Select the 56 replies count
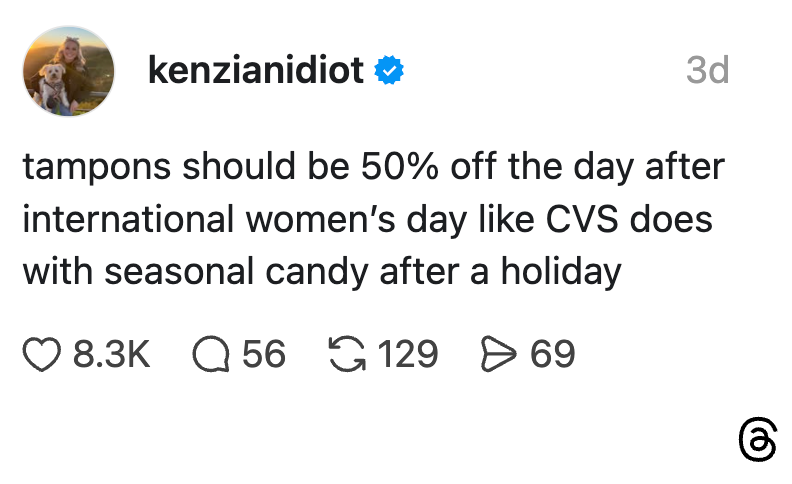The height and width of the screenshot is (484, 792). tap(264, 354)
